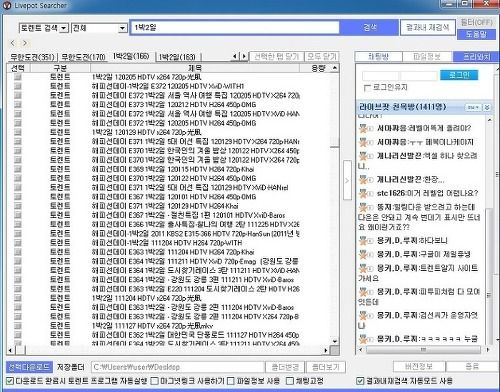
Task: Toggle the 필터(OFF) button
Action: pos(477,22)
